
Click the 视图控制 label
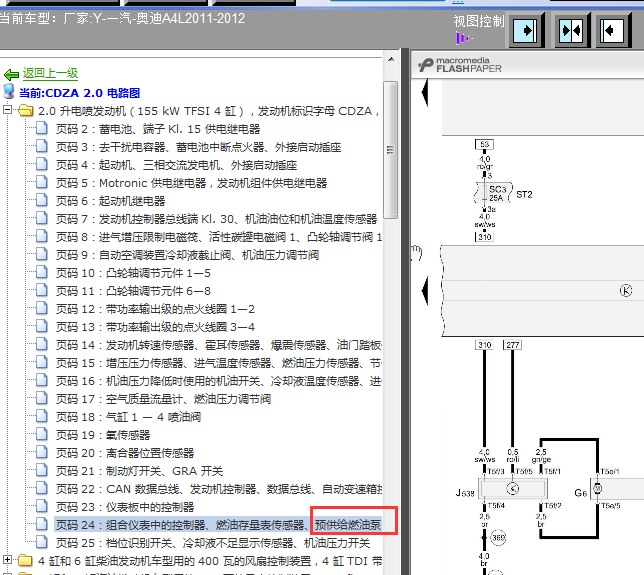coord(478,21)
